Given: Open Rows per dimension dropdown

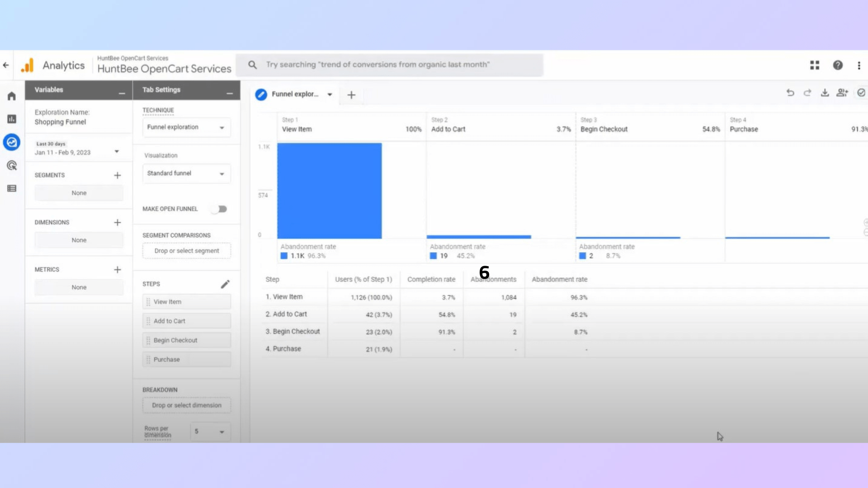Looking at the screenshot, I should point(210,432).
